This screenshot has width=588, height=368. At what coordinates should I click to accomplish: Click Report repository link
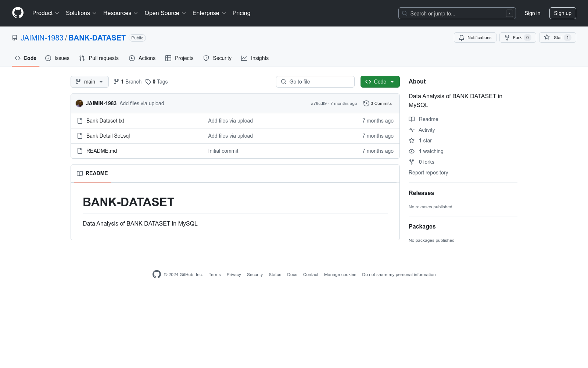(x=428, y=173)
